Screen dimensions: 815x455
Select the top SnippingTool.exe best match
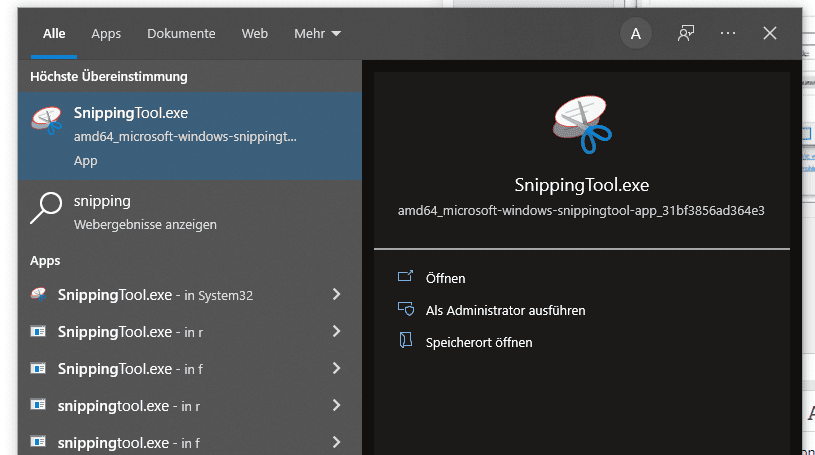click(x=190, y=136)
